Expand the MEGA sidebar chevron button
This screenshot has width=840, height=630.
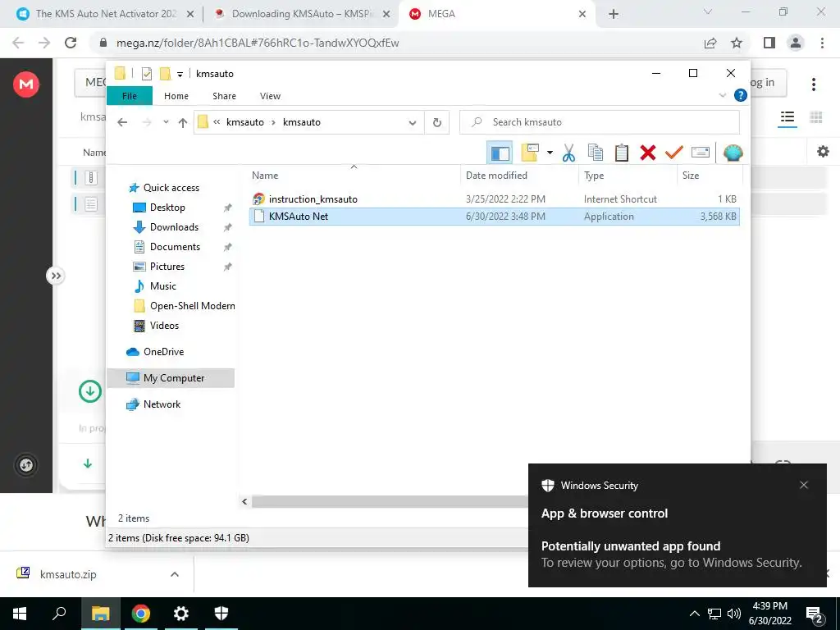click(x=55, y=276)
